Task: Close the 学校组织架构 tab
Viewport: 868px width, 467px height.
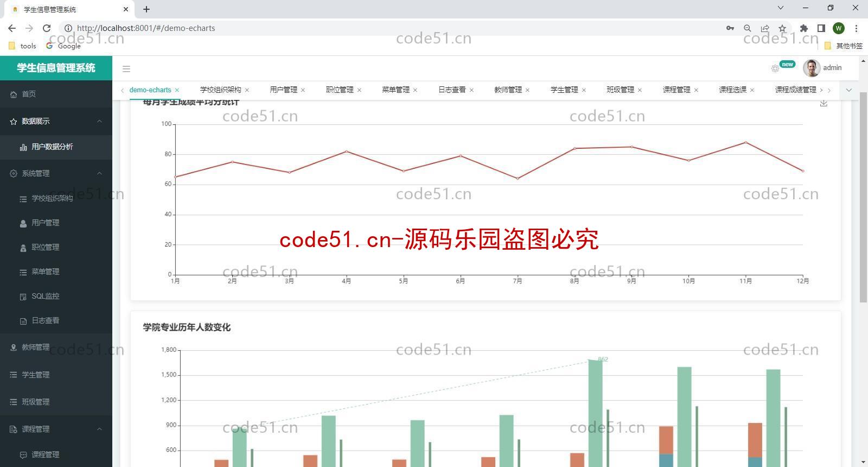Action: click(247, 90)
